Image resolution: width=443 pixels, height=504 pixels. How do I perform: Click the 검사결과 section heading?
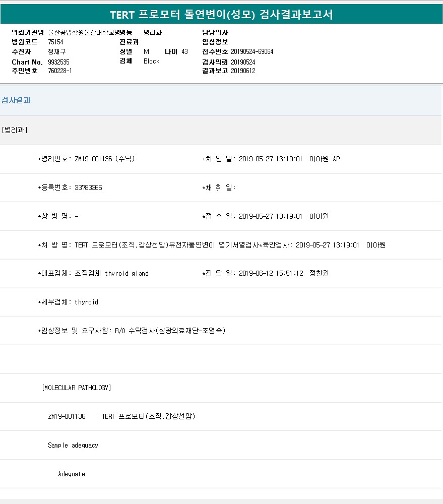point(16,100)
